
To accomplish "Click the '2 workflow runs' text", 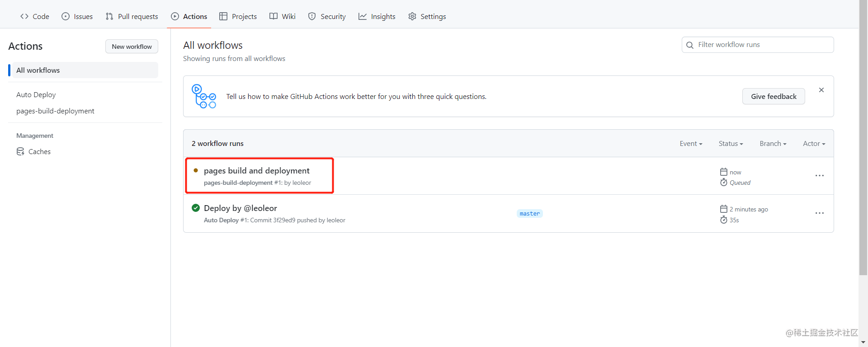I will coord(217,143).
